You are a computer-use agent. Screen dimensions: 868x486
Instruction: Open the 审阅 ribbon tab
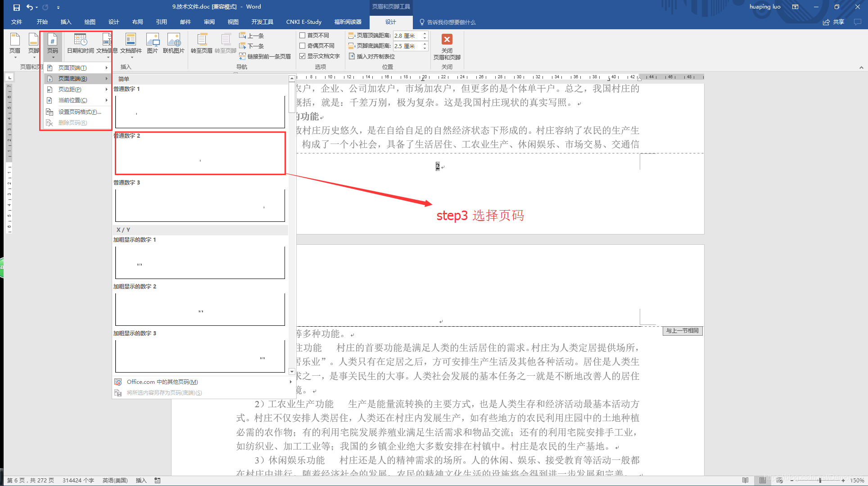[209, 22]
